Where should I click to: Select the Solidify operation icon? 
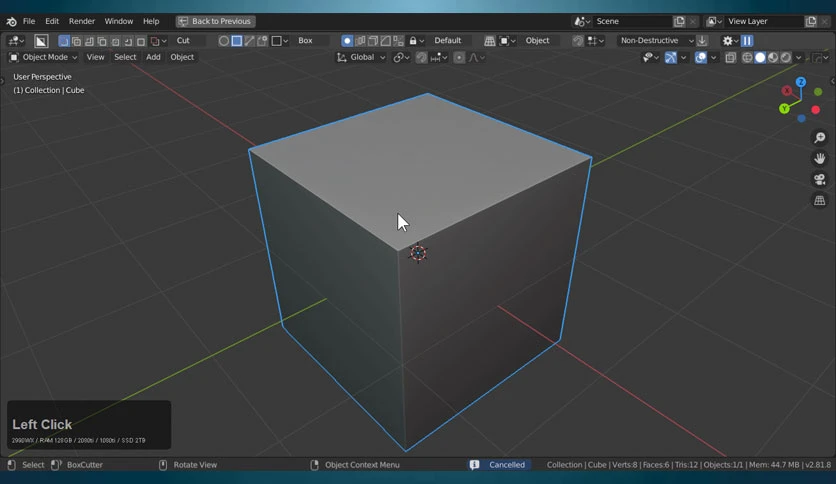point(373,41)
